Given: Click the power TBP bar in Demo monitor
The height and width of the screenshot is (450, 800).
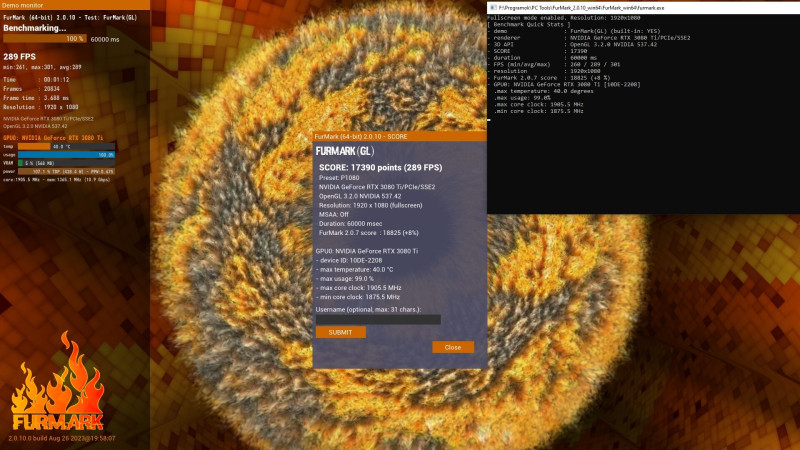Looking at the screenshot, I should coord(66,171).
